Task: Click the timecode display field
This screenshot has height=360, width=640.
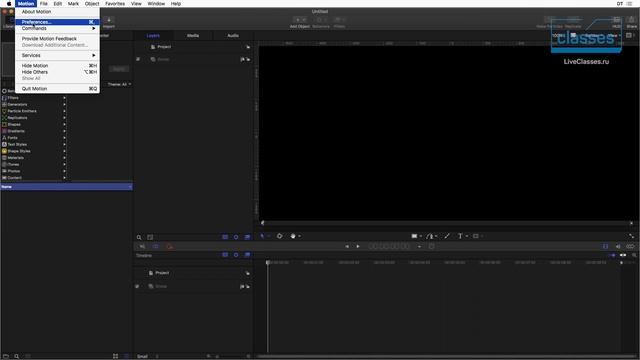Action: click(389, 247)
